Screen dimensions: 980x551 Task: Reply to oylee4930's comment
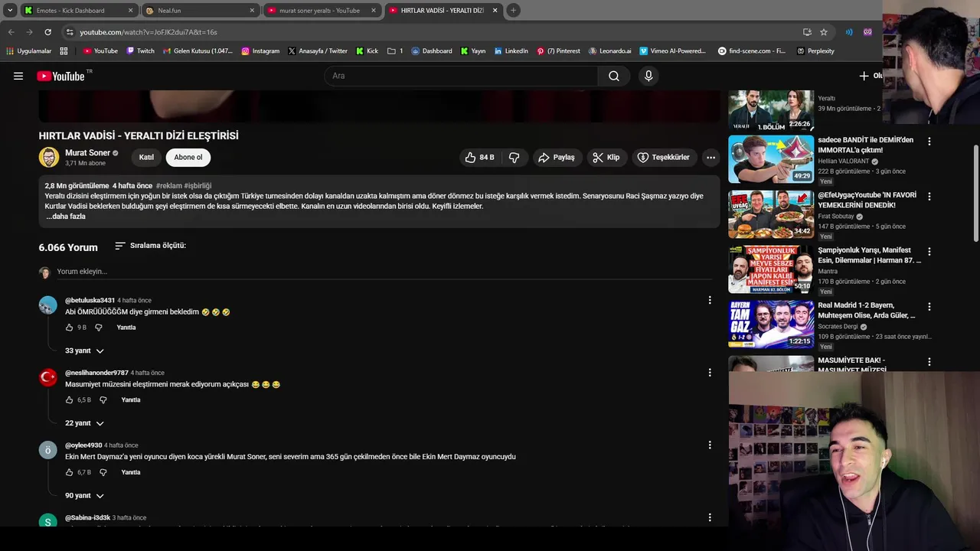[x=131, y=473]
